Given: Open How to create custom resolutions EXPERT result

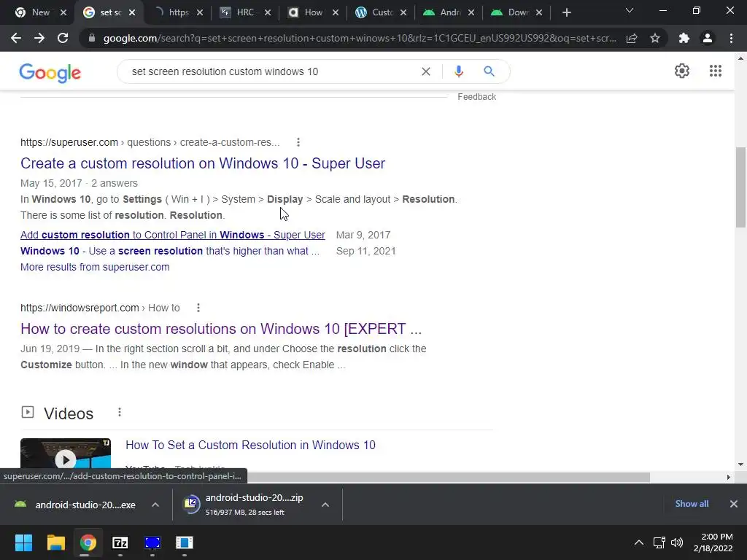Looking at the screenshot, I should 221,329.
